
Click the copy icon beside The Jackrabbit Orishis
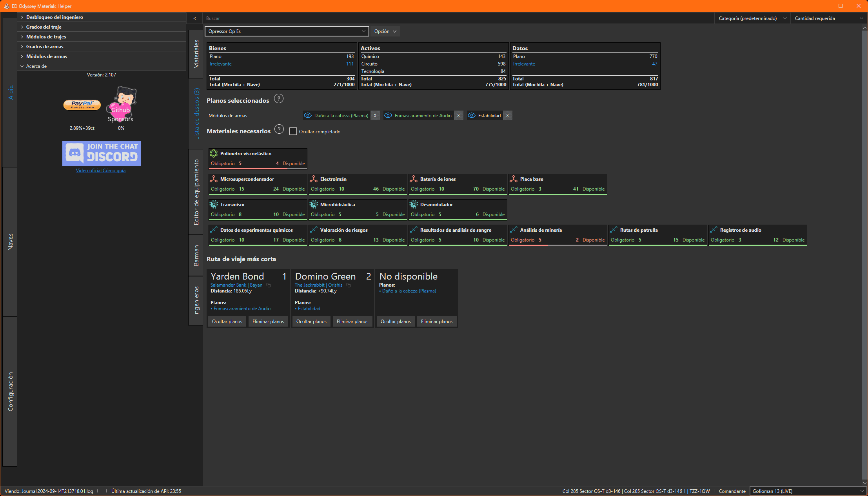[x=349, y=285]
